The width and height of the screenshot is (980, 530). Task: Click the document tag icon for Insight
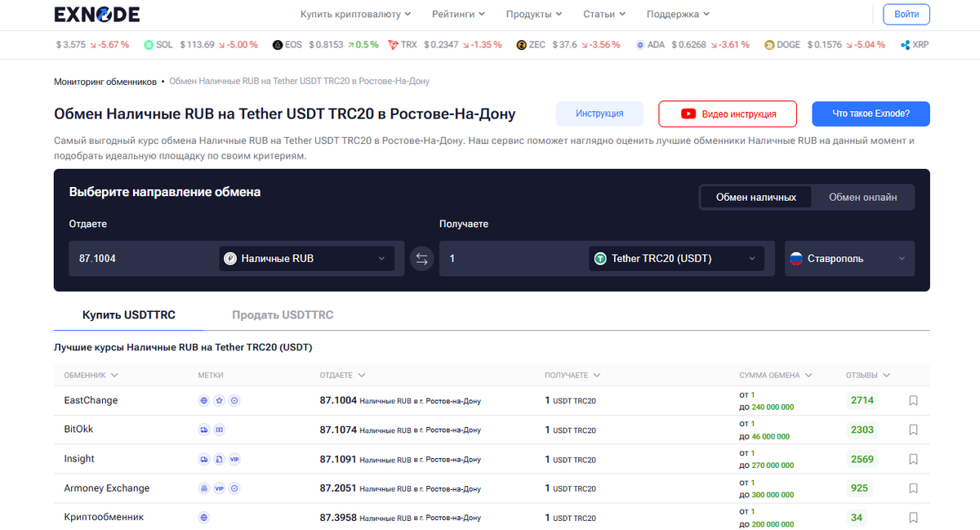coord(219,459)
